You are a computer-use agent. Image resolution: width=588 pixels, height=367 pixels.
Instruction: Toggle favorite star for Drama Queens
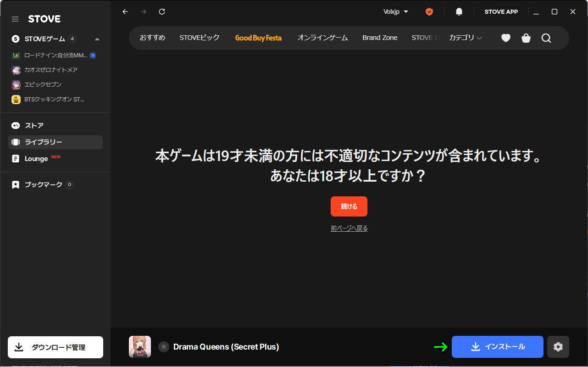(x=164, y=347)
